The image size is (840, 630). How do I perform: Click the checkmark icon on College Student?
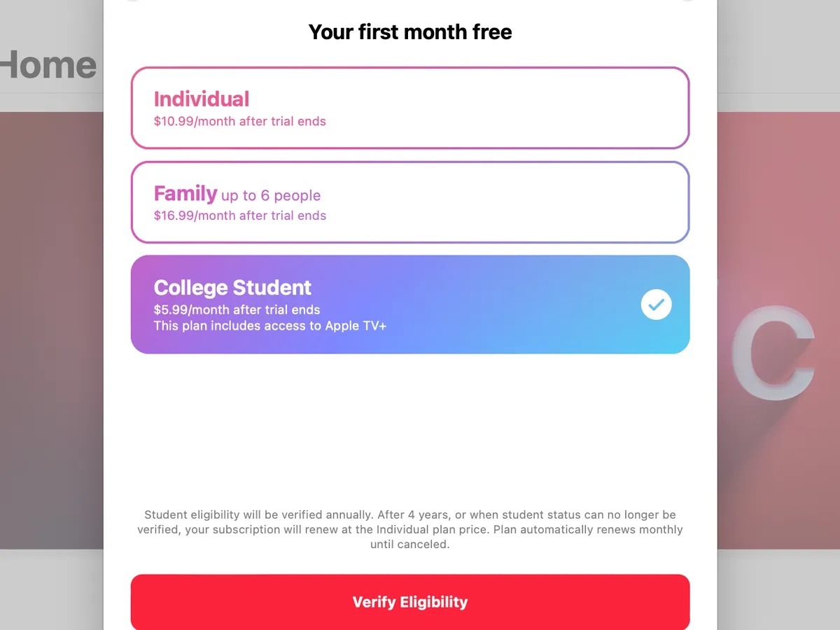pos(656,304)
